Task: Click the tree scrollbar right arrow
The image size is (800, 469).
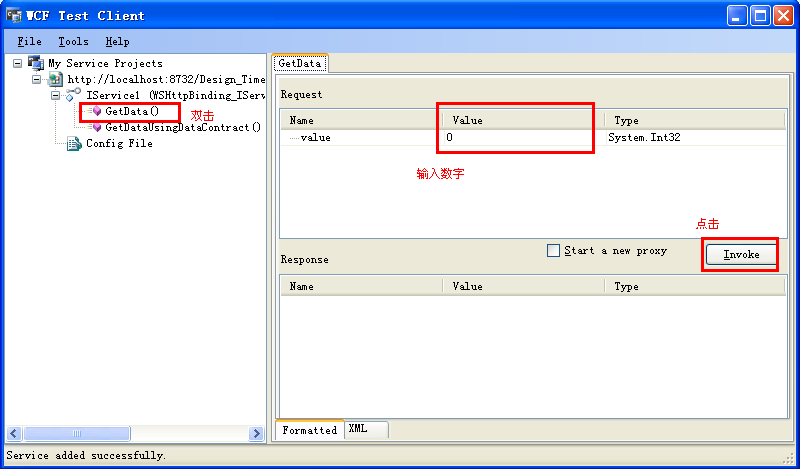Action: 256,433
